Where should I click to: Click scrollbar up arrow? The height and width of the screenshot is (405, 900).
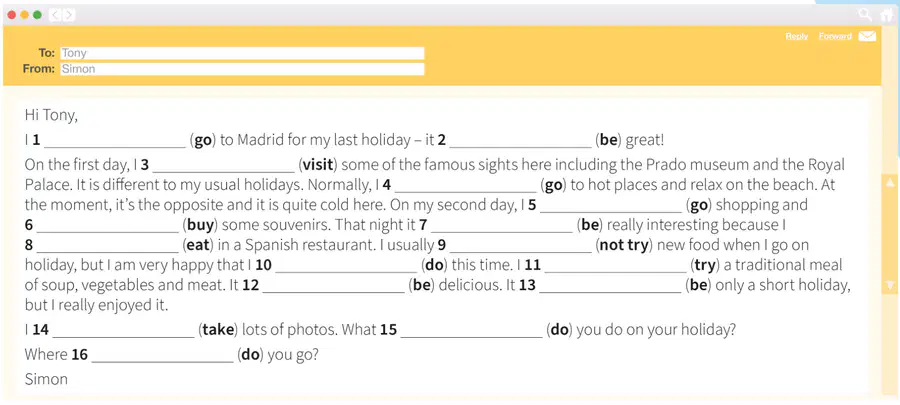point(890,183)
